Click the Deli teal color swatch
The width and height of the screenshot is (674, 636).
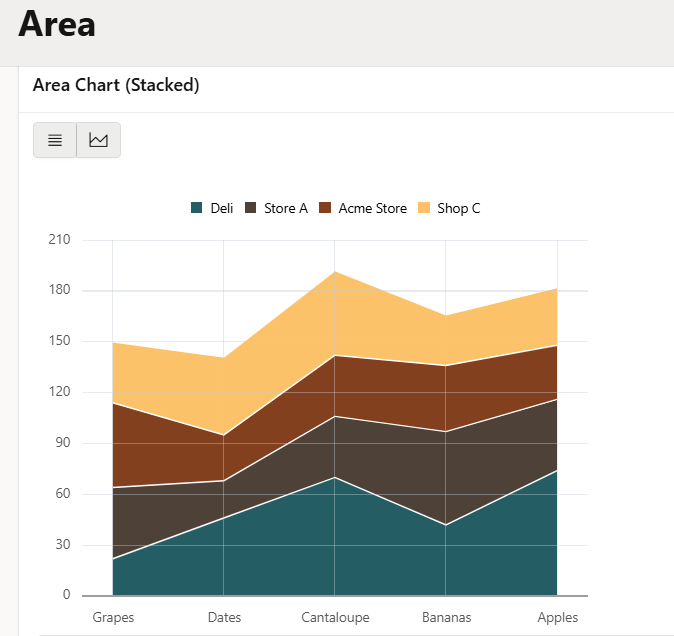[196, 208]
